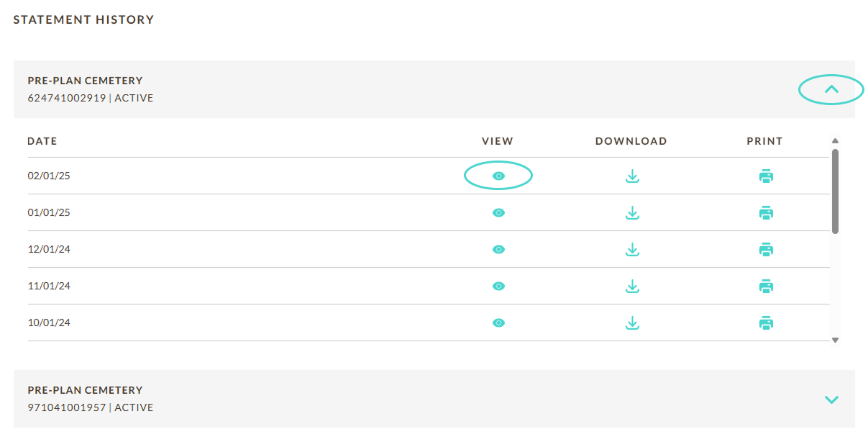View the 11/01/24 statement
Viewport: 868px width, 442px height.
pyautogui.click(x=498, y=286)
